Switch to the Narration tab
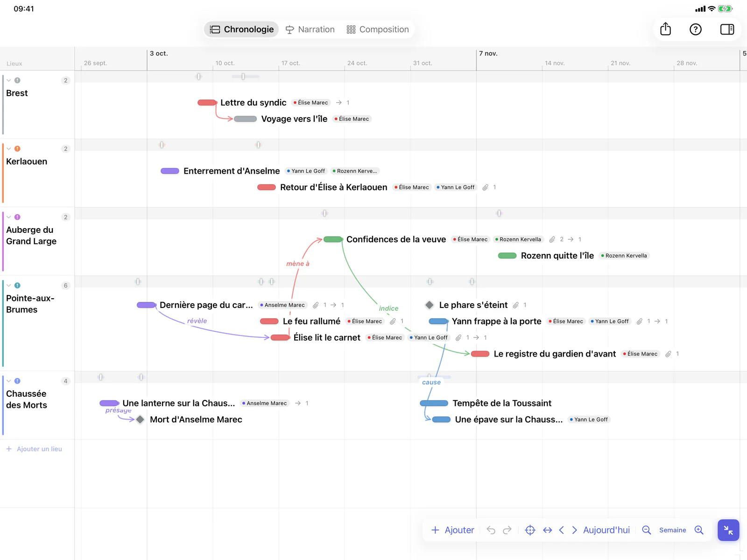The height and width of the screenshot is (560, 747). click(x=310, y=29)
